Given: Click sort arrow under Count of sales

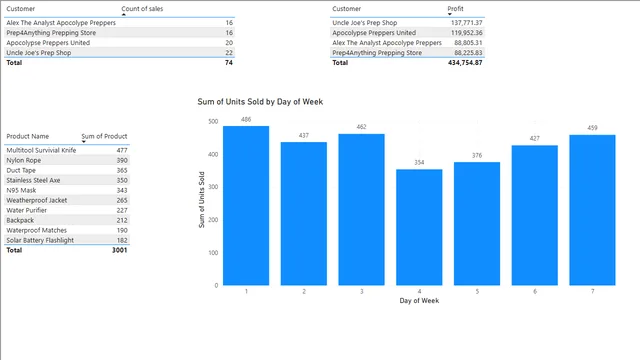Looking at the screenshot, I should click(124, 15).
